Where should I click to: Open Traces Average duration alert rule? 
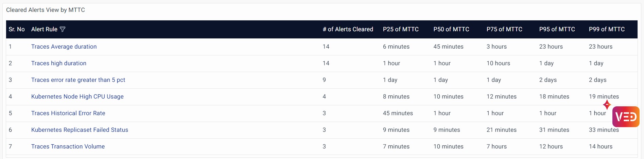[64, 47]
